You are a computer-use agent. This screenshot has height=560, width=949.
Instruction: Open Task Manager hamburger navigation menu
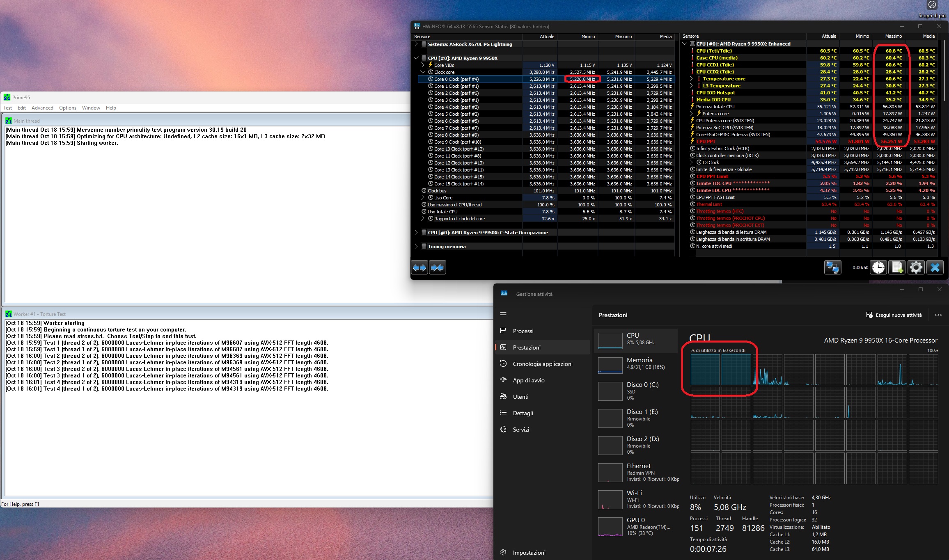click(503, 315)
